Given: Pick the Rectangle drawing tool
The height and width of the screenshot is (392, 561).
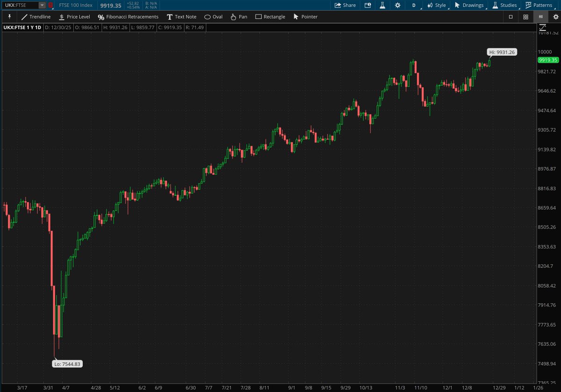Looking at the screenshot, I should 270,16.
